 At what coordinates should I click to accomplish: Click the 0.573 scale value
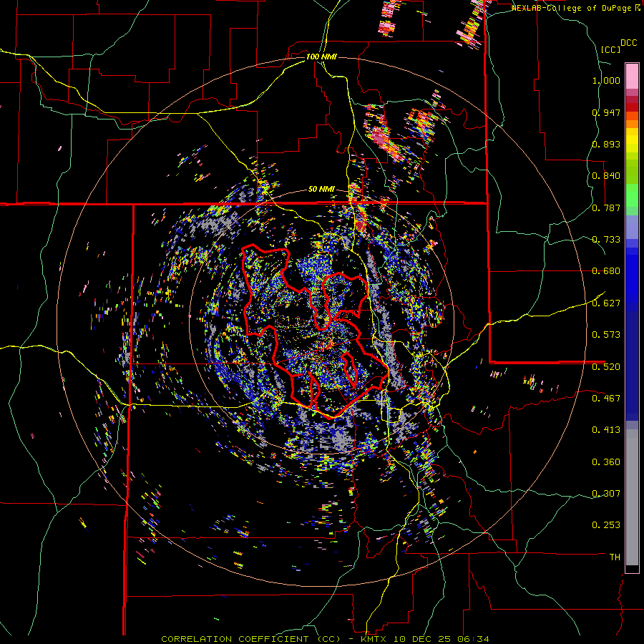[x=606, y=335]
